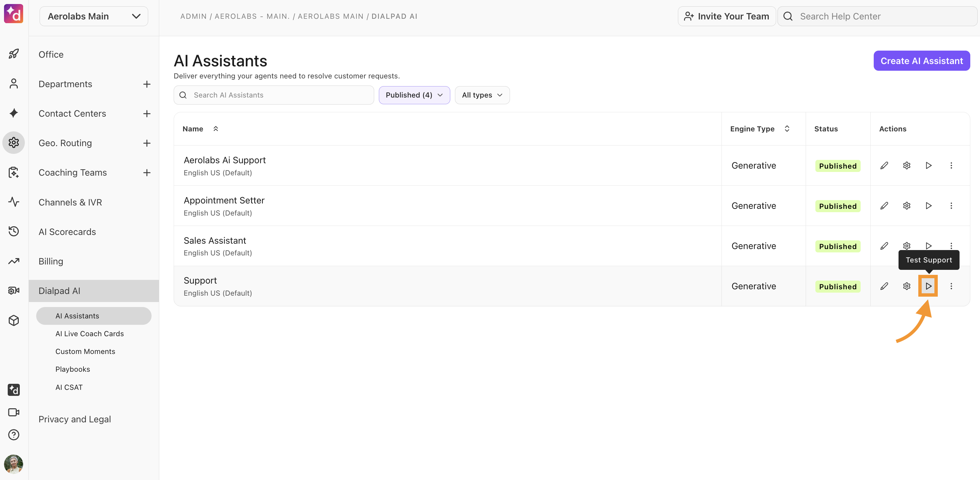Open settings for Appointment Setter
The image size is (980, 480).
click(907, 206)
